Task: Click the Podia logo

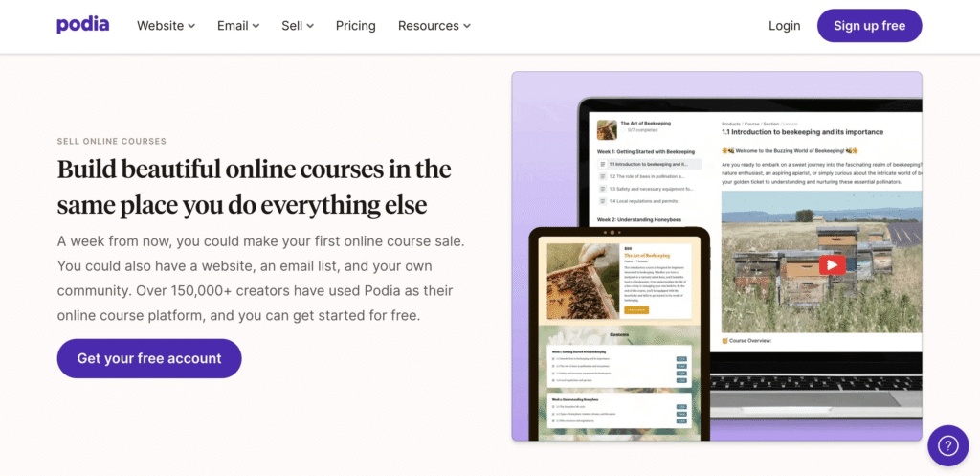Action: coord(82,25)
